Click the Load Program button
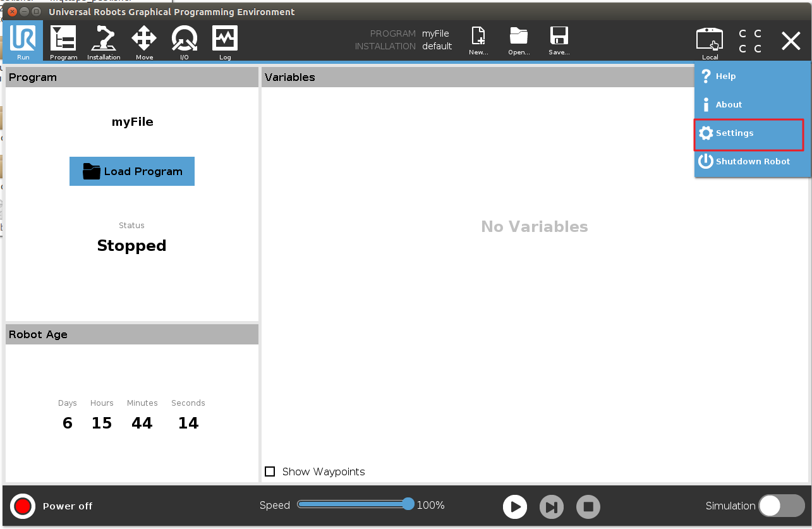812x529 pixels. pos(132,171)
